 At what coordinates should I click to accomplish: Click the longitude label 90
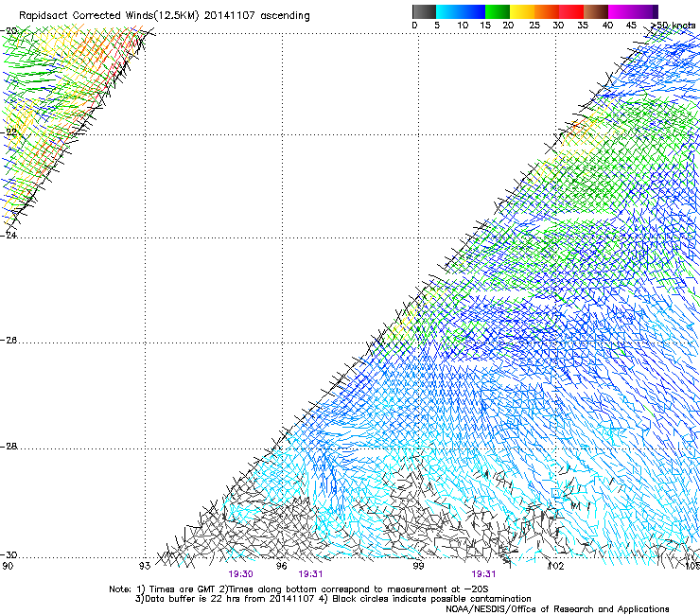tap(8, 566)
